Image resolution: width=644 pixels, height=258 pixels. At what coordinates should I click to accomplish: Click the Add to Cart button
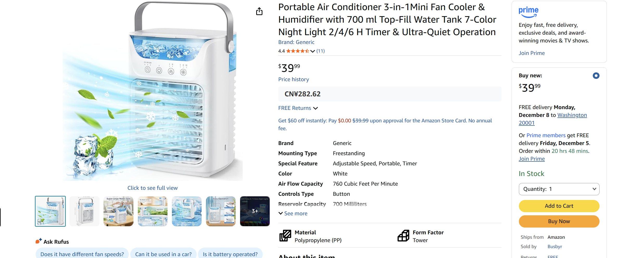[x=559, y=206]
